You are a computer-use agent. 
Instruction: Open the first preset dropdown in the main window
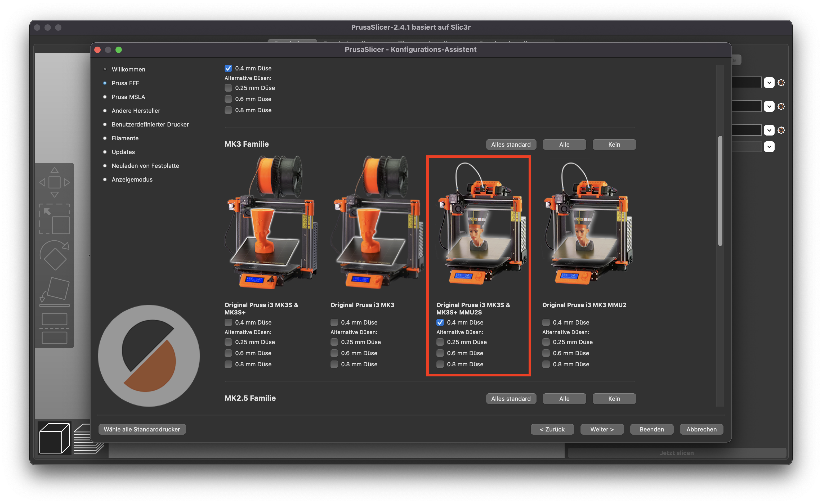(x=769, y=82)
